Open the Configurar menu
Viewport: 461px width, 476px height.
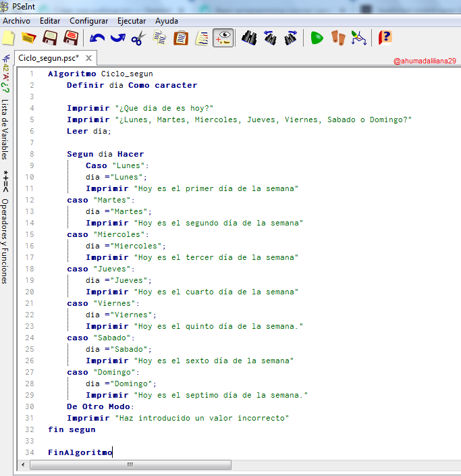[x=89, y=21]
